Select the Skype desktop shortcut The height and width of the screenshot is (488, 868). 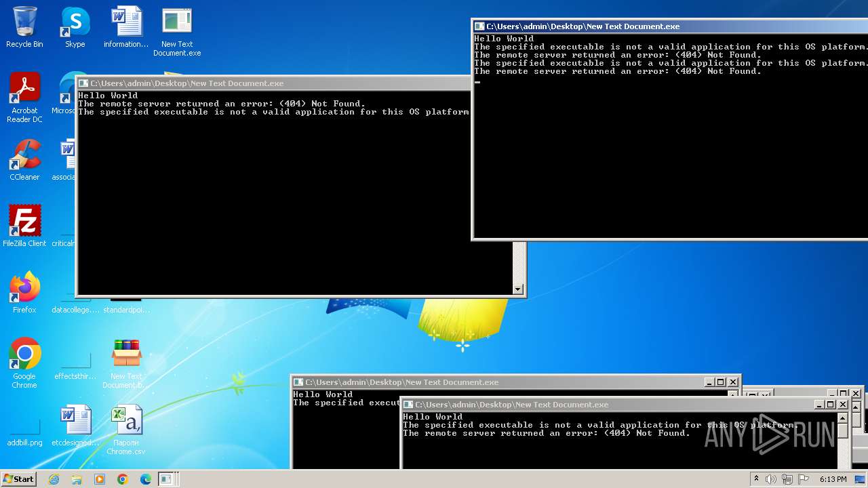[75, 27]
